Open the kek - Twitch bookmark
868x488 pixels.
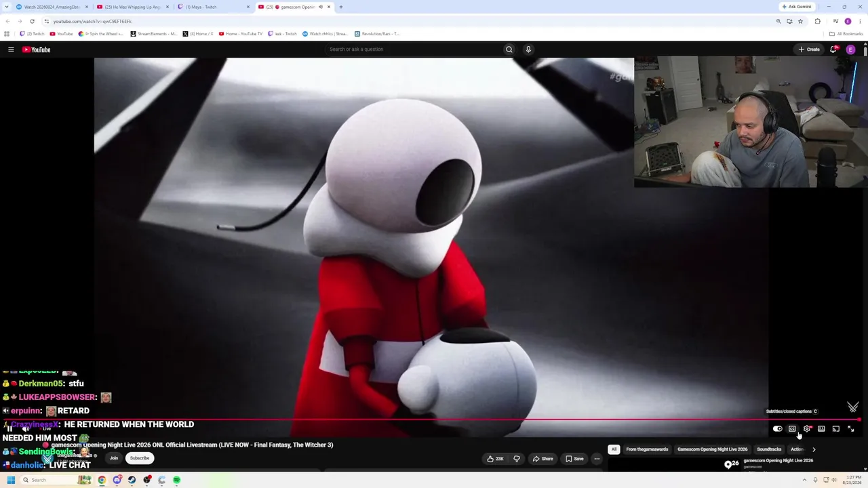pyautogui.click(x=283, y=34)
